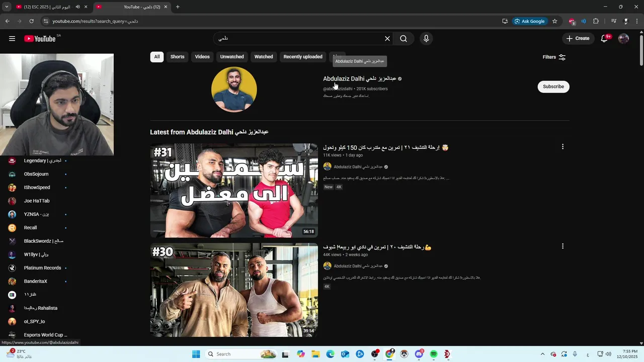644x362 pixels.
Task: Go back in browser history
Action: coord(7,21)
